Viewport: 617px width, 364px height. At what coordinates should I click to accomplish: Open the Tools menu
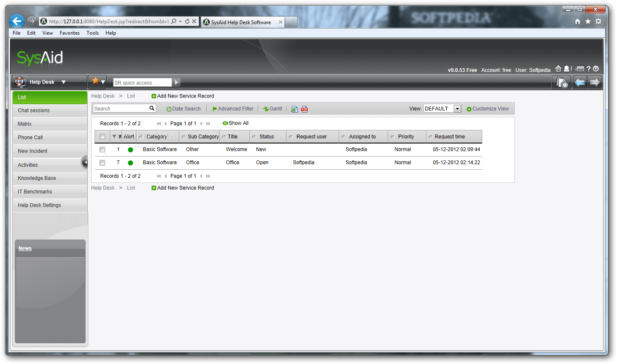[92, 33]
